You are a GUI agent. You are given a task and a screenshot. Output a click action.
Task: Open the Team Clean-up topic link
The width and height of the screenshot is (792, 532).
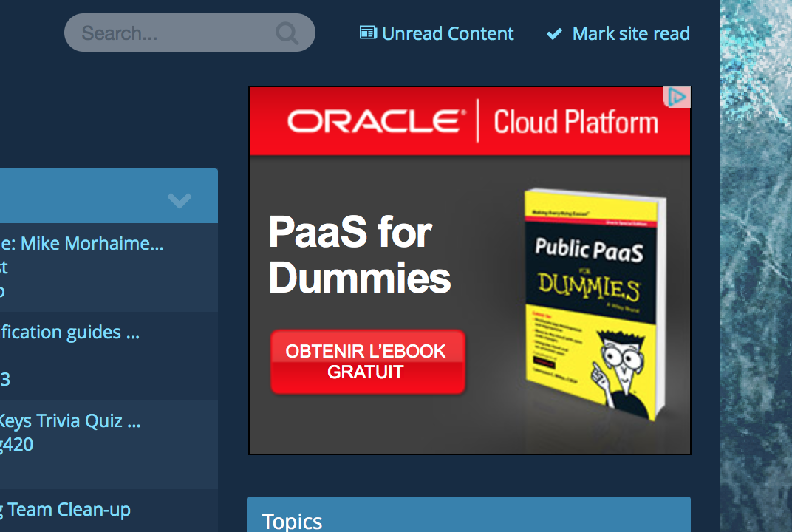pyautogui.click(x=66, y=510)
